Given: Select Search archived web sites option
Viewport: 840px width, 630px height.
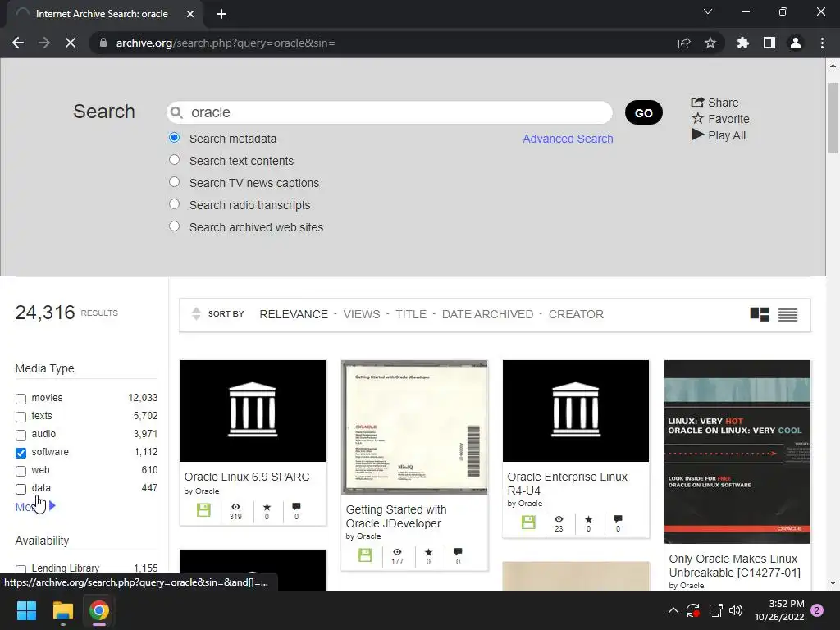Looking at the screenshot, I should [174, 226].
